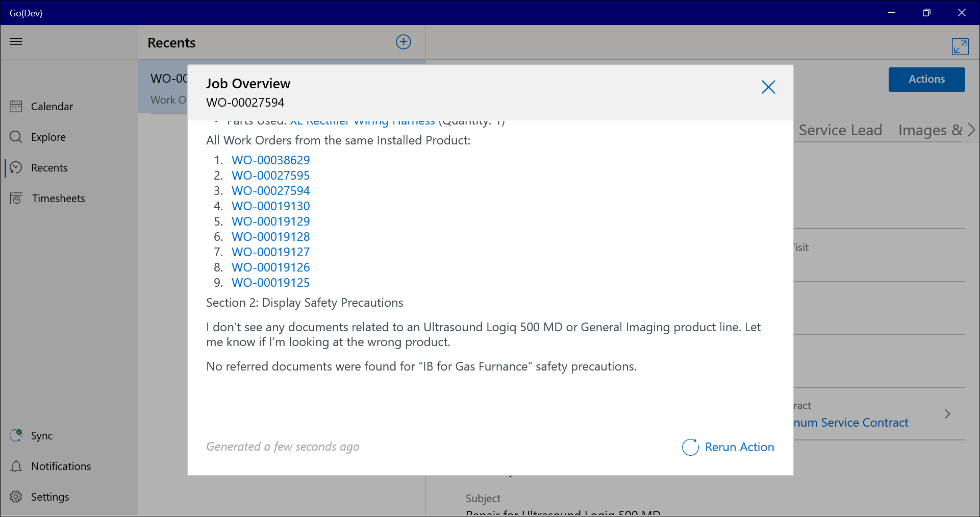Open work order WO-00027594 link in list

coord(270,190)
